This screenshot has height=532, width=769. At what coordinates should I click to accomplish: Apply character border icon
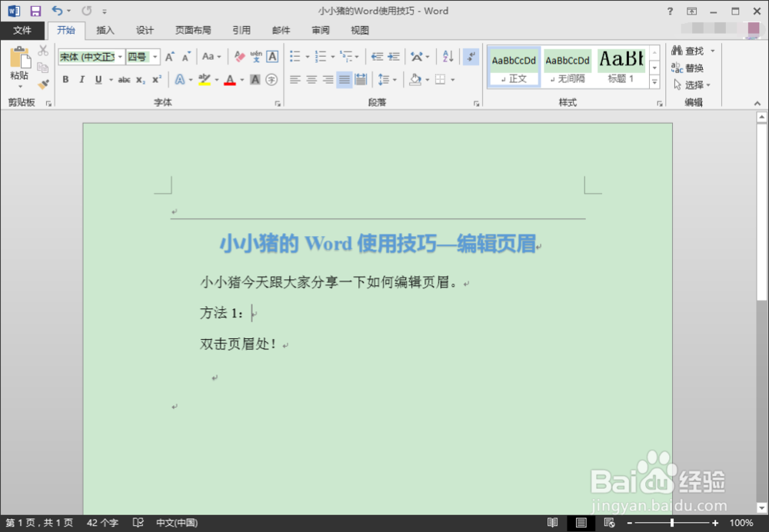tap(272, 57)
